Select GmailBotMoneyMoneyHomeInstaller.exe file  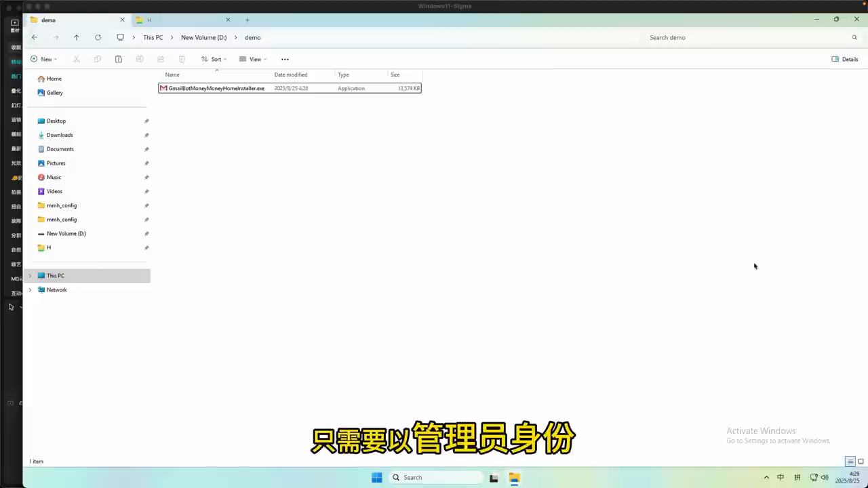click(290, 88)
